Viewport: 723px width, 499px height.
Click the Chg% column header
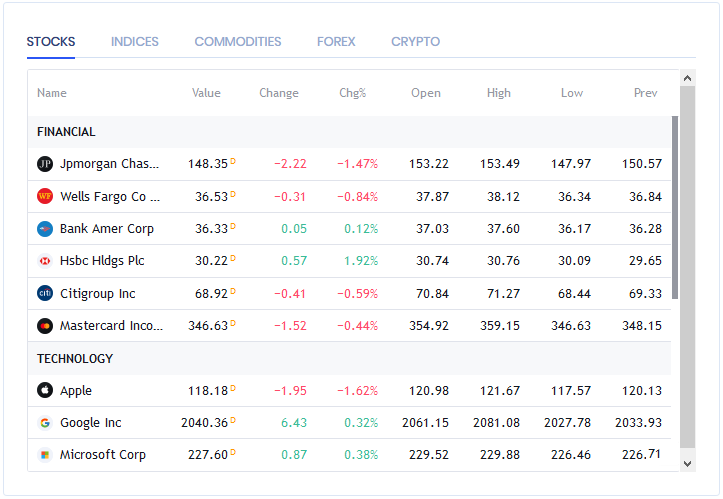(x=353, y=93)
